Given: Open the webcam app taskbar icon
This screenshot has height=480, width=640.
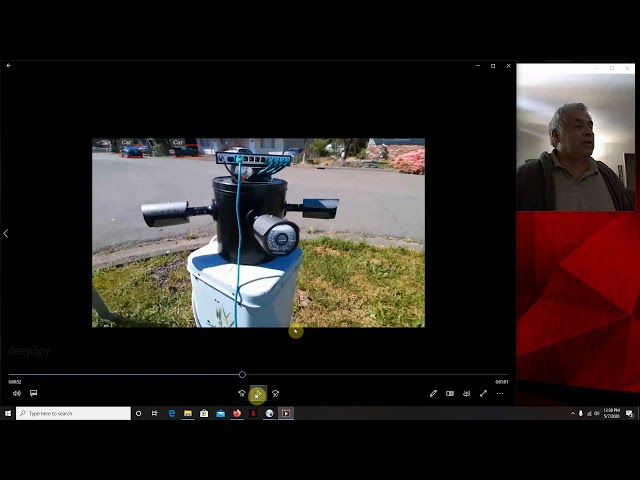Looking at the screenshot, I should click(269, 413).
